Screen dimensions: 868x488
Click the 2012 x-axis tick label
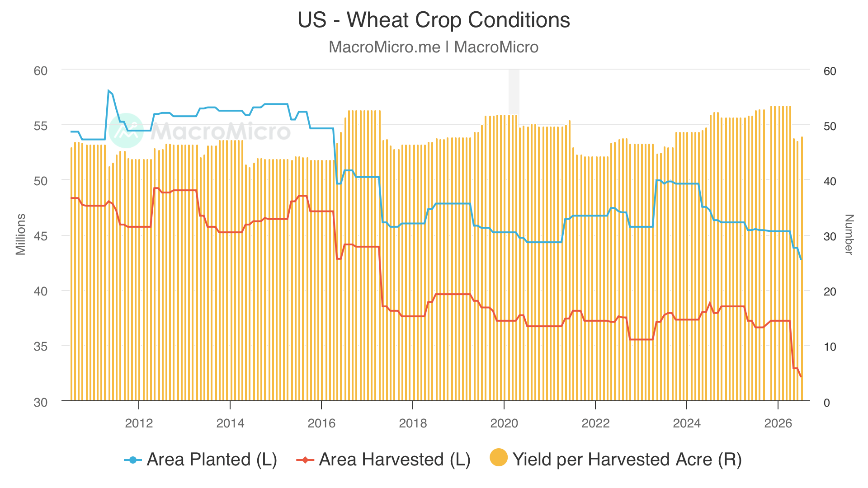coord(139,423)
